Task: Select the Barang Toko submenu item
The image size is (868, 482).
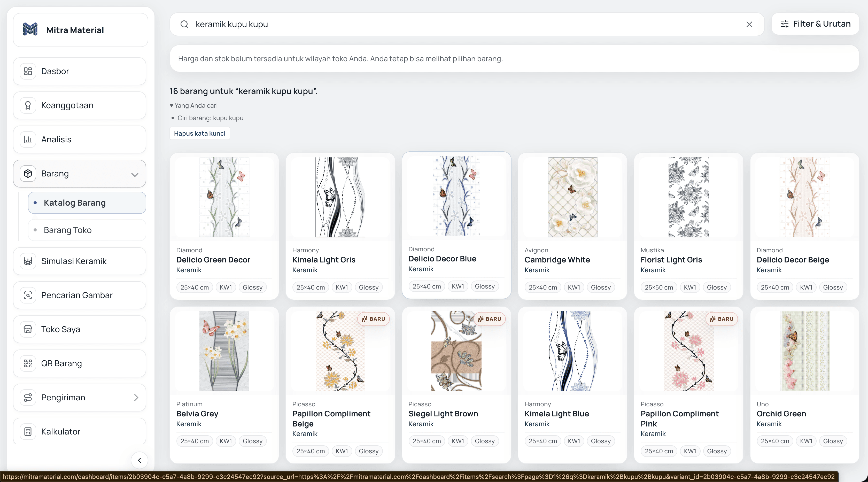Action: pyautogui.click(x=87, y=230)
